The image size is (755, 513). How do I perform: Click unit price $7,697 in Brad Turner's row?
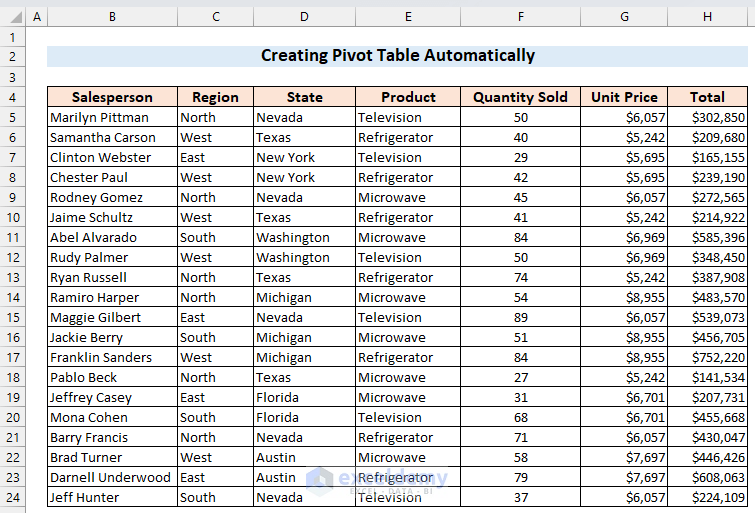pos(624,457)
